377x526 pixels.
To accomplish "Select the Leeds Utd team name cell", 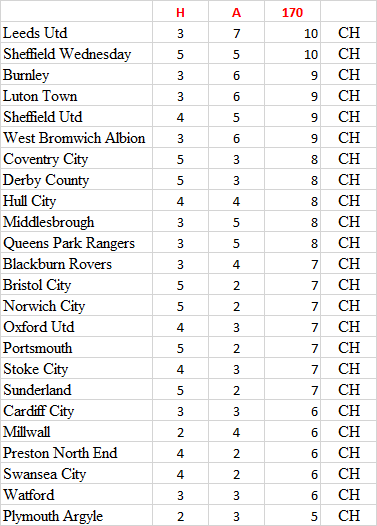I will click(x=77, y=33).
